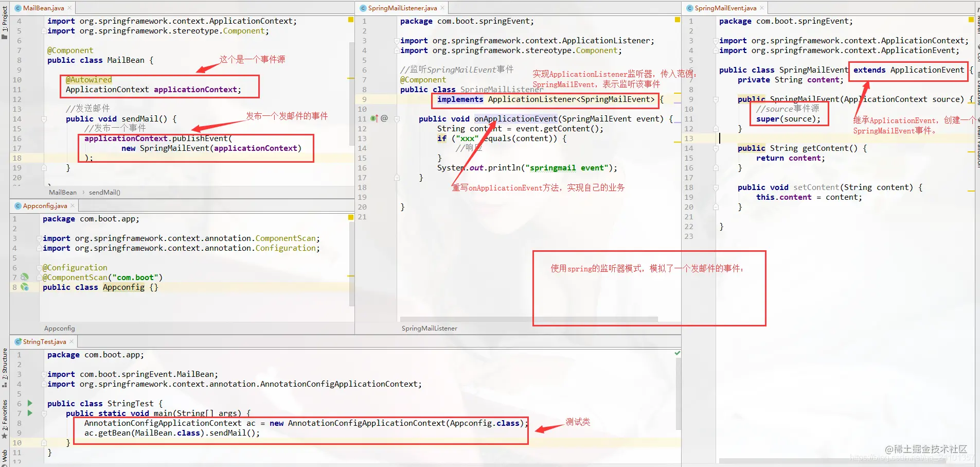
Task: Collapse the getContent() method
Action: [716, 148]
